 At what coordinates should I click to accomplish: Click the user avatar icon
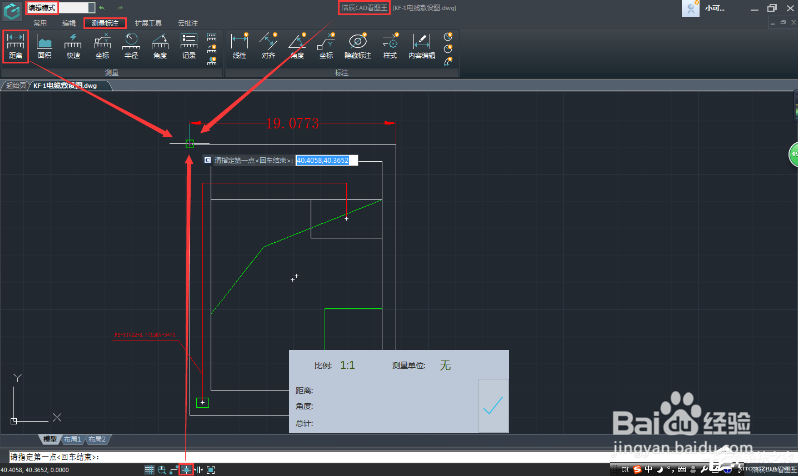(x=690, y=8)
